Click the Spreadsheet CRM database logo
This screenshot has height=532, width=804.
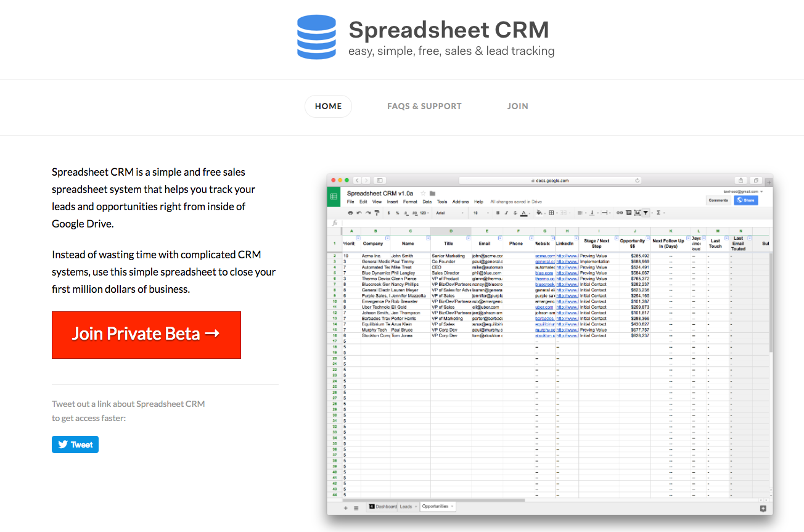coord(316,37)
